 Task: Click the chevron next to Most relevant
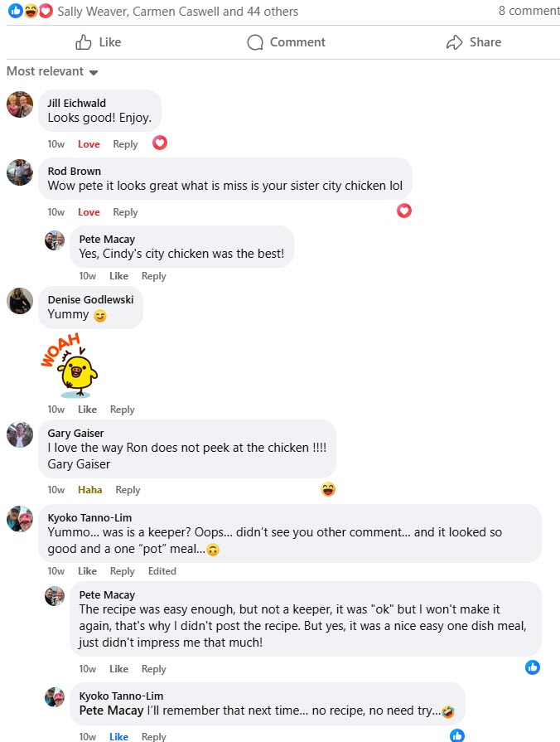[94, 72]
